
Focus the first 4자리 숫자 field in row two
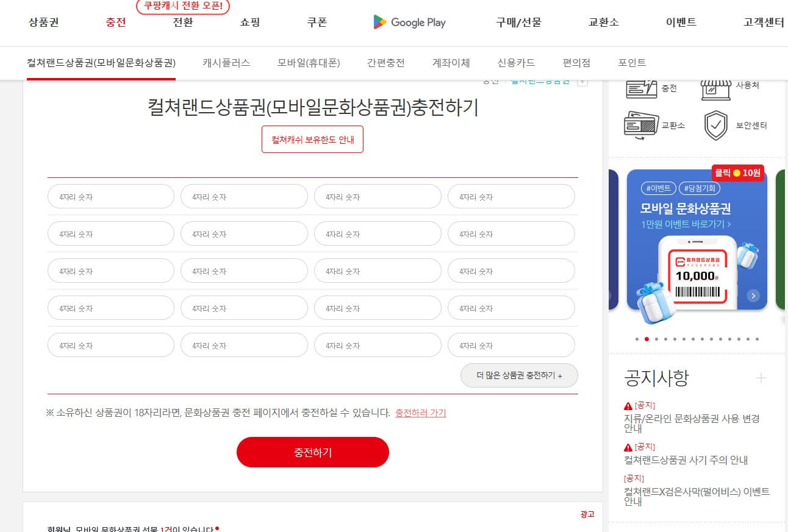111,234
